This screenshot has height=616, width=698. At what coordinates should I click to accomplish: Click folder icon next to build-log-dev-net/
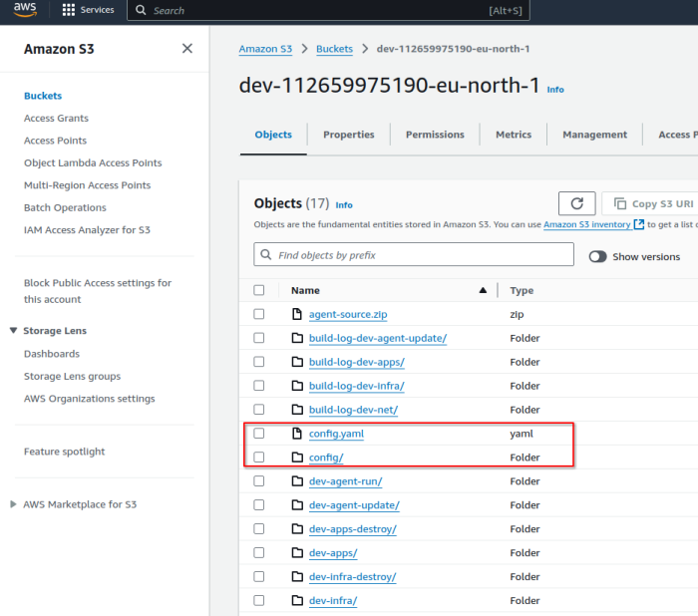(x=297, y=410)
